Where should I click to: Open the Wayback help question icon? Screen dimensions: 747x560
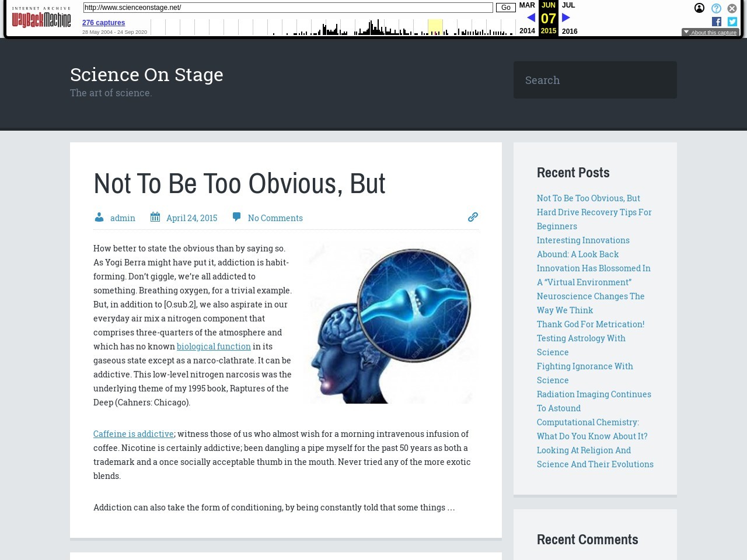(x=716, y=8)
